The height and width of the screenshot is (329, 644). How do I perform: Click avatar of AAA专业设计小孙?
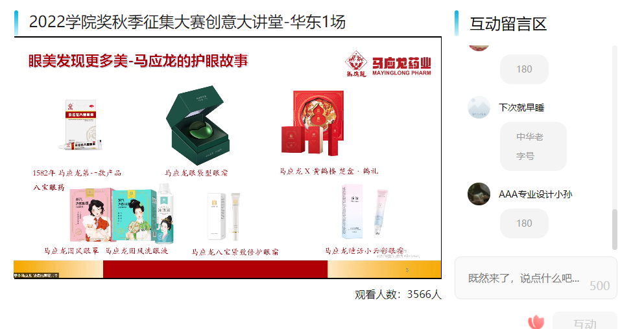click(479, 194)
